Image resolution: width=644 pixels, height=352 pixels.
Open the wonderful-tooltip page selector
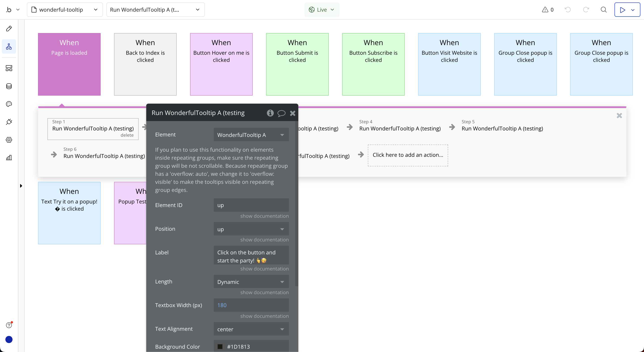pyautogui.click(x=64, y=10)
